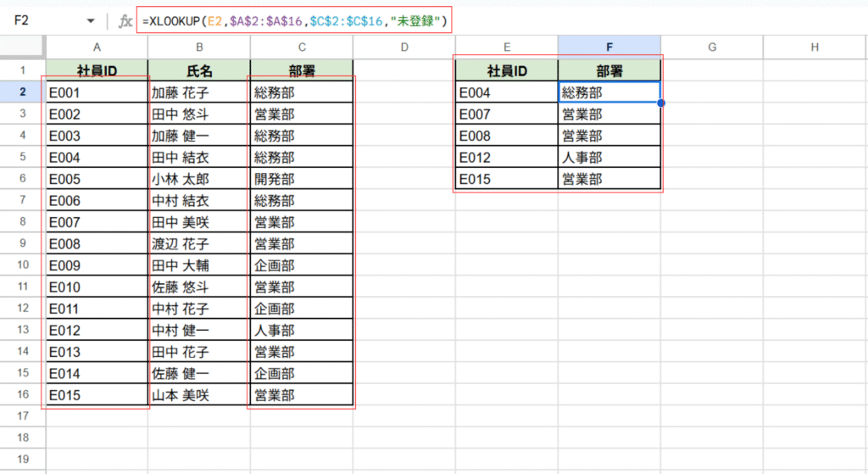Select row 1 header
Screen dimensions: 868x474
23,70
